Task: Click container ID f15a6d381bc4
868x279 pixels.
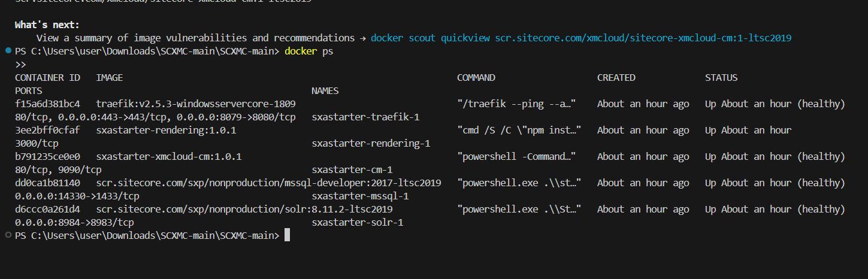Action: pyautogui.click(x=47, y=104)
